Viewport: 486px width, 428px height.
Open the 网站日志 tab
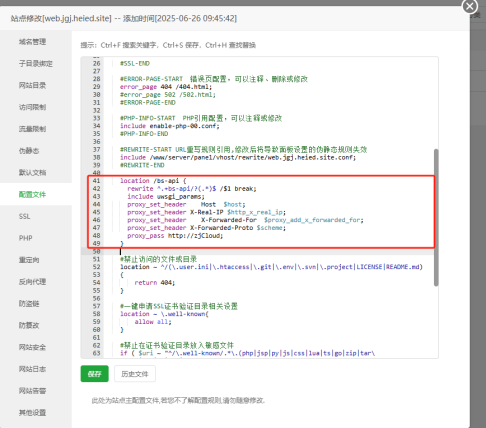coord(32,369)
